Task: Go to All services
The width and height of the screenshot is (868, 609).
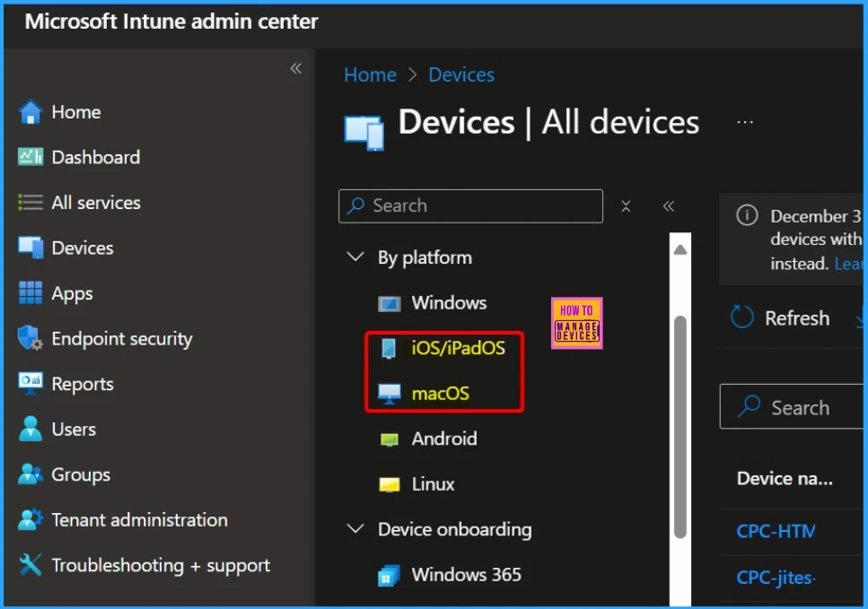Action: (96, 203)
